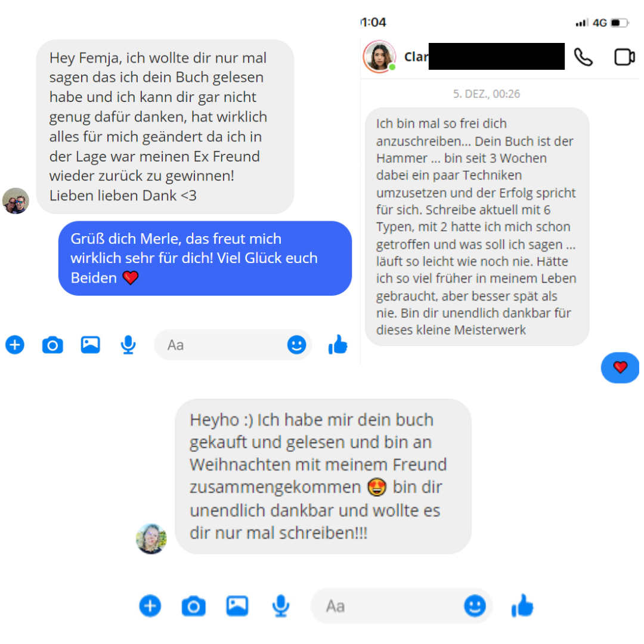Send a thumbs-up in the upper-left chat
644x644 pixels.
pos(338,344)
